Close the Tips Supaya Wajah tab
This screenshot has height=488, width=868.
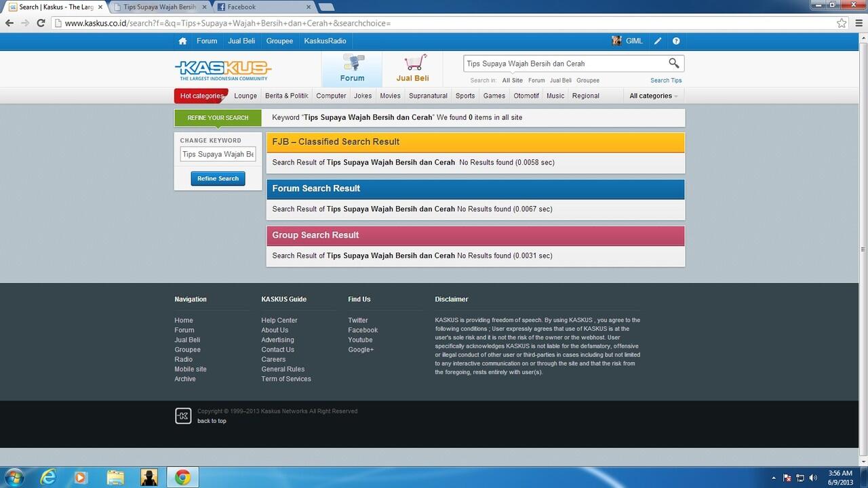205,7
